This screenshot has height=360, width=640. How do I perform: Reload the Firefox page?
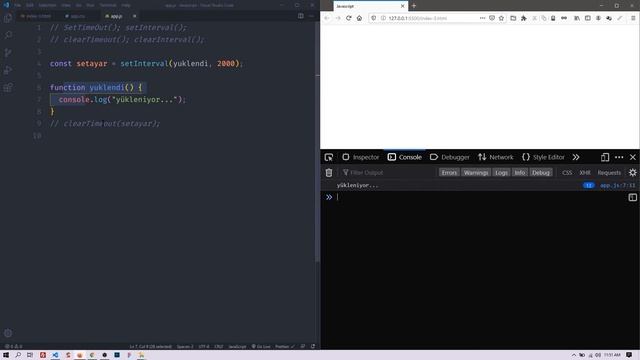tap(349, 18)
